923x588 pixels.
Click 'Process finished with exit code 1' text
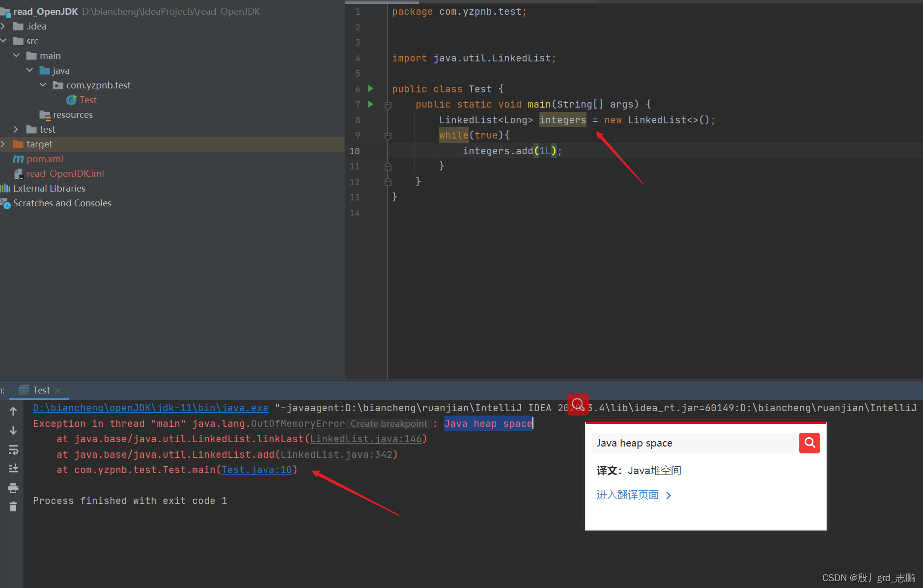coord(130,501)
